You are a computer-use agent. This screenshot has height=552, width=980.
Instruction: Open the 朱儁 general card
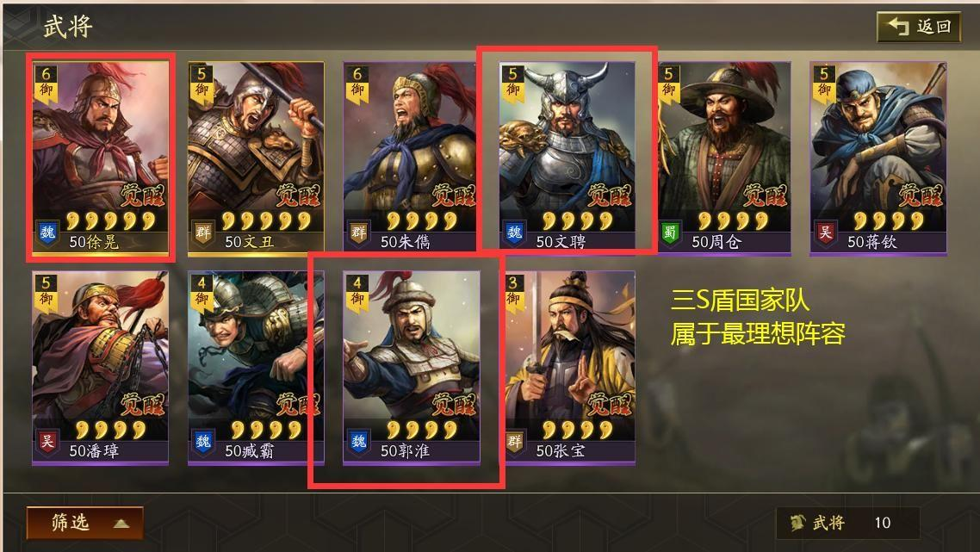tap(412, 158)
